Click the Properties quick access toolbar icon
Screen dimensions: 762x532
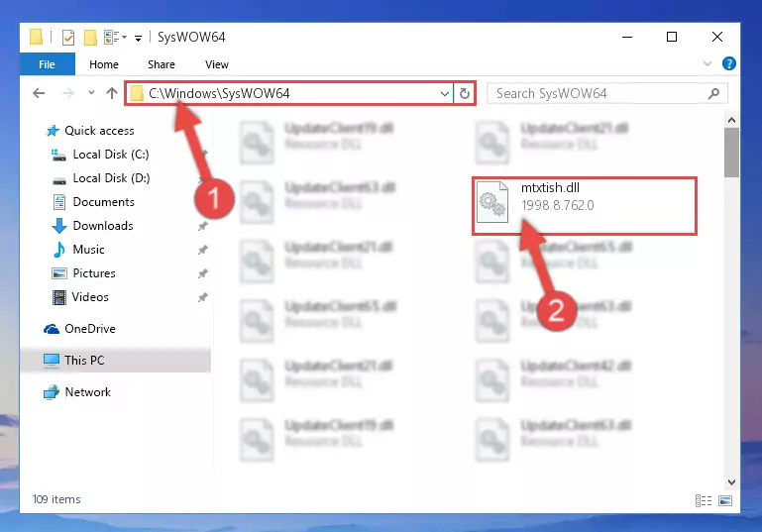[x=68, y=38]
